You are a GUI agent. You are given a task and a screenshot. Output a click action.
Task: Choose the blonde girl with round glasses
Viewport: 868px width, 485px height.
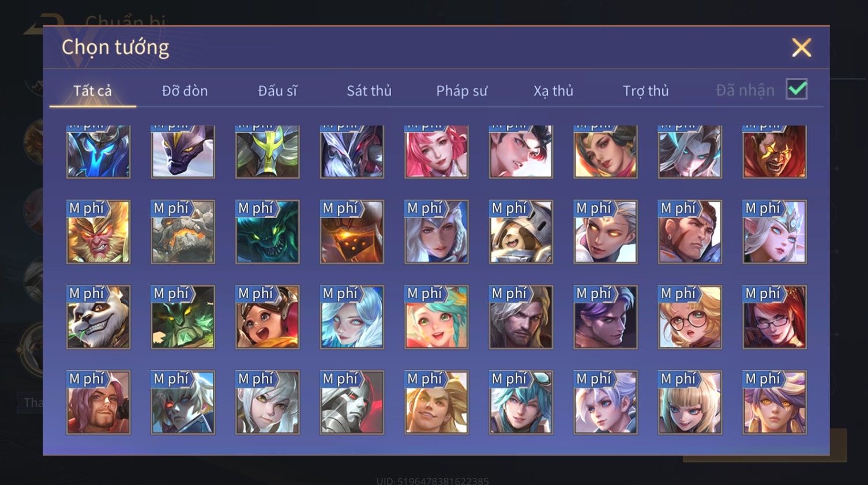click(x=690, y=317)
